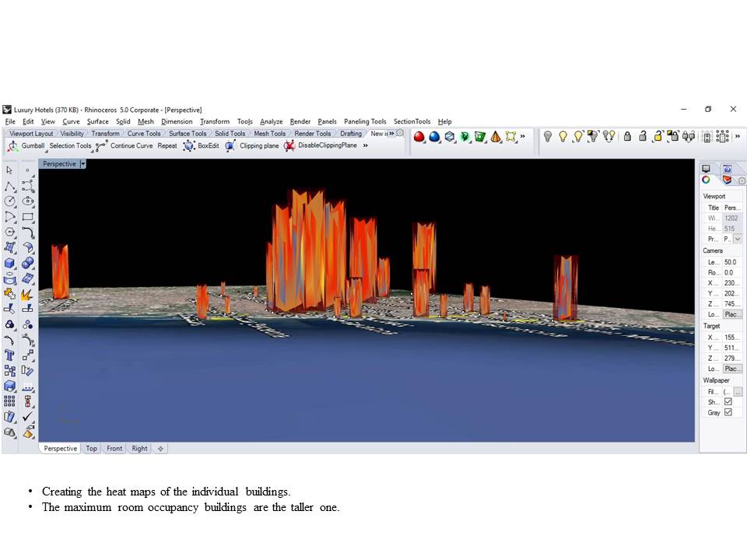Image resolution: width=747 pixels, height=560 pixels.
Task: Click the red Render sphere icon
Action: [x=420, y=137]
